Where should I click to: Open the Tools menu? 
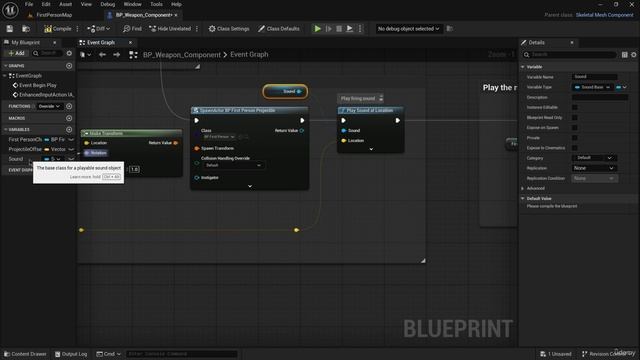[156, 4]
